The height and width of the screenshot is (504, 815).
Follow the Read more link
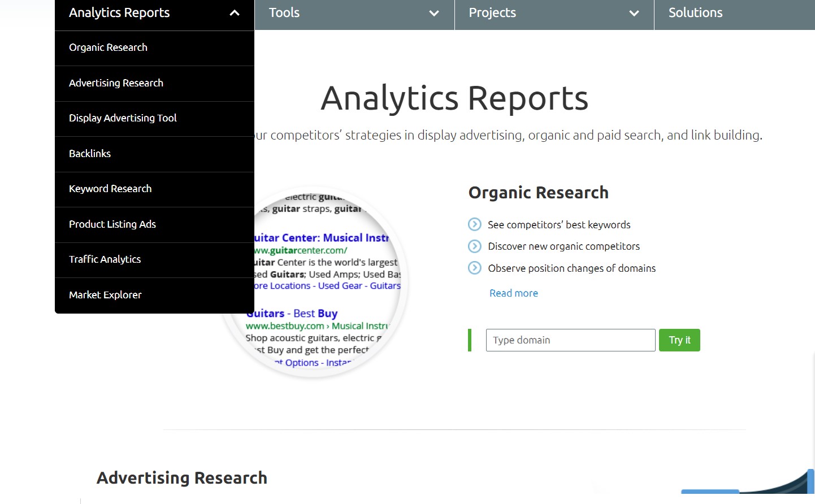pyautogui.click(x=514, y=293)
